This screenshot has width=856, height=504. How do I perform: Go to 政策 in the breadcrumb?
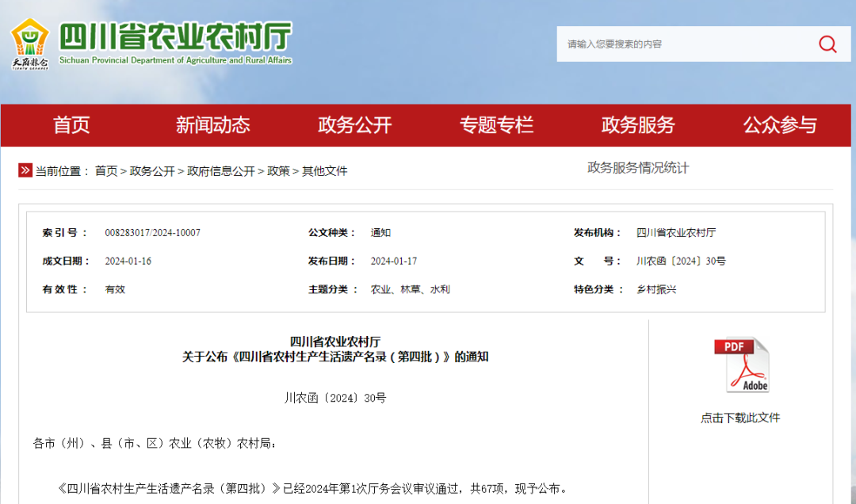pos(278,171)
